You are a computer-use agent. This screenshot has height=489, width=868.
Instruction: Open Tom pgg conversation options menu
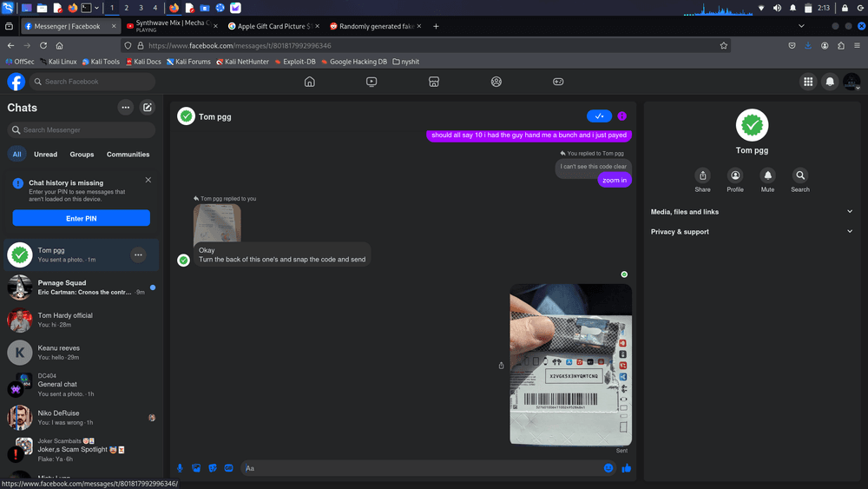coord(138,254)
